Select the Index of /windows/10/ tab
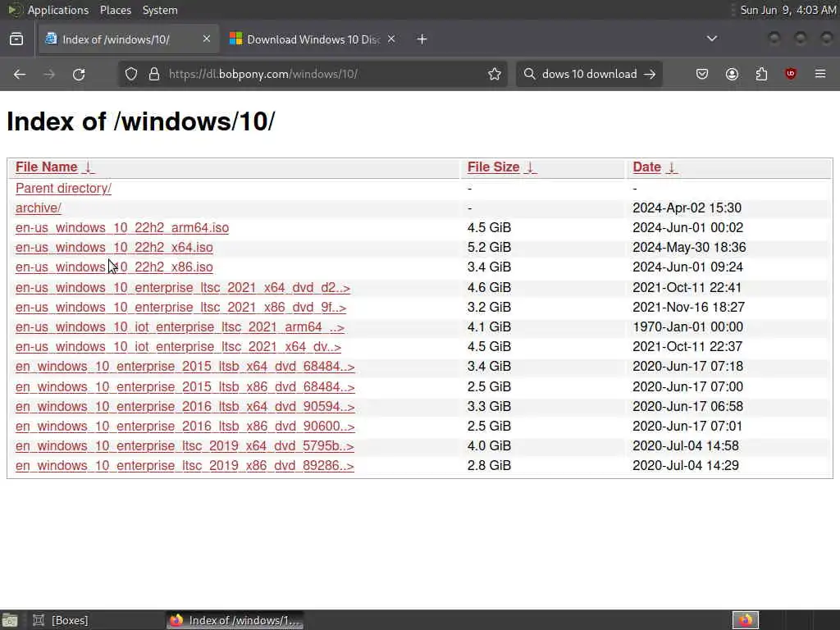This screenshot has height=630, width=840. (129, 39)
